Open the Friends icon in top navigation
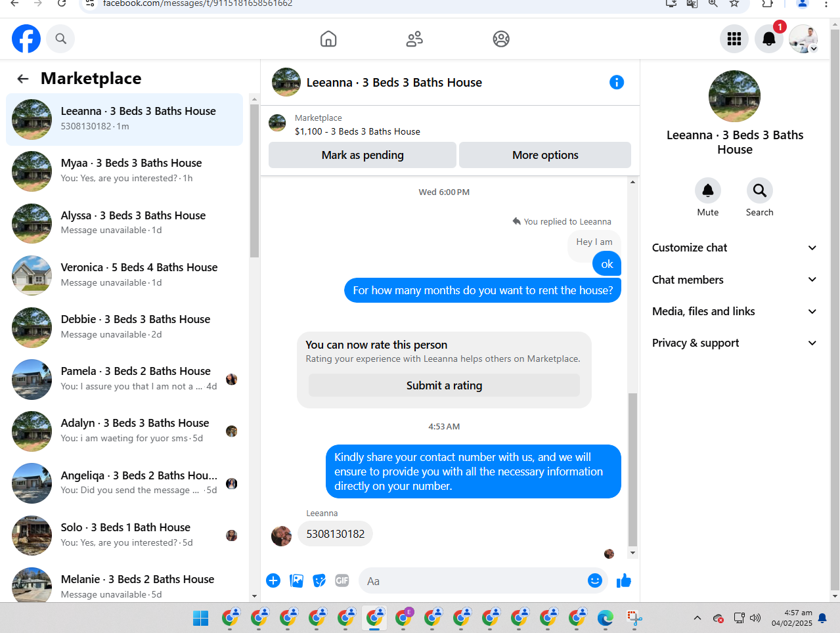840x633 pixels. [414, 39]
